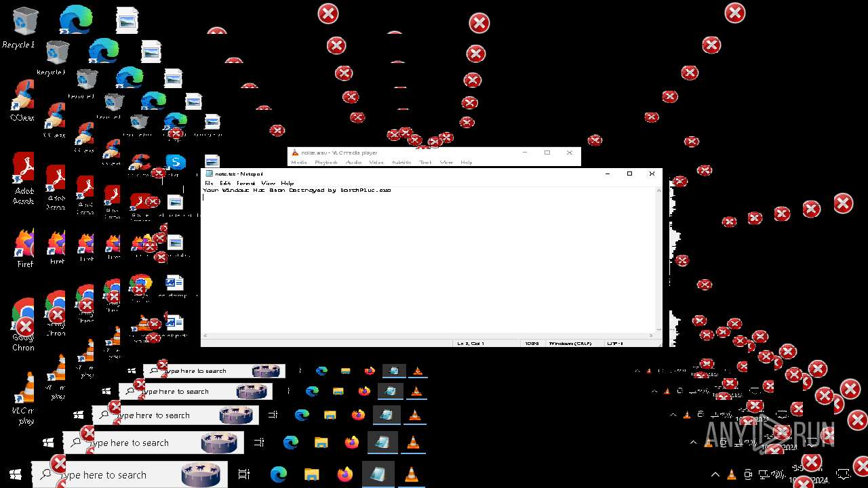Viewport: 868px width, 488px height.
Task: Switch to VLC on the bottommost taskbar
Action: 411,475
